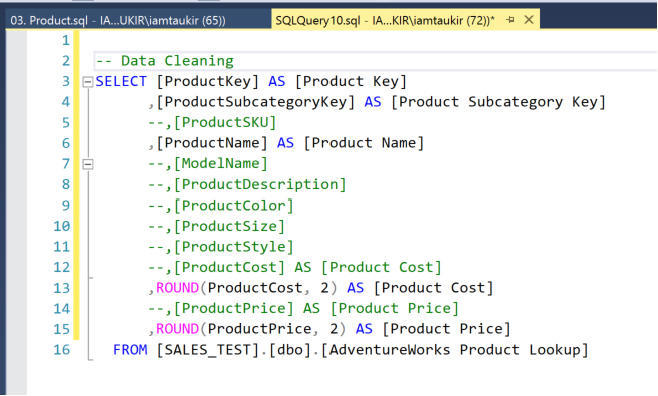Click [ProductSubcategoryKey] column name on line 4
The image size is (658, 396).
click(256, 102)
